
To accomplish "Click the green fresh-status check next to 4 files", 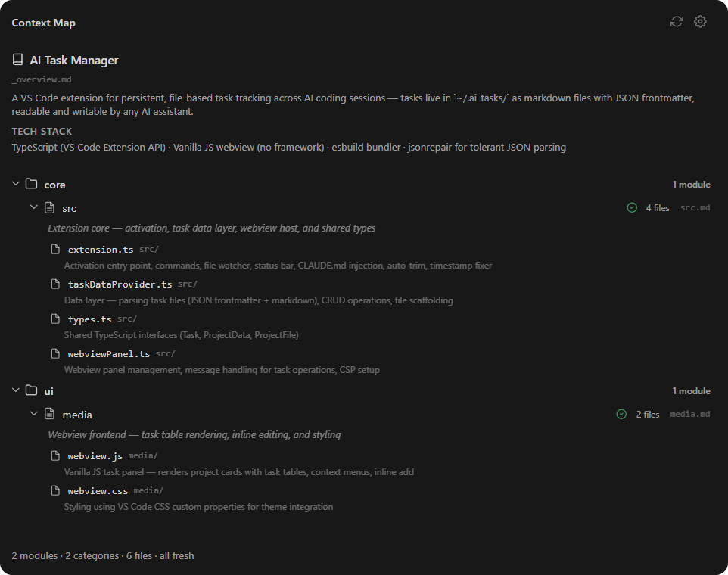I will pyautogui.click(x=632, y=207).
